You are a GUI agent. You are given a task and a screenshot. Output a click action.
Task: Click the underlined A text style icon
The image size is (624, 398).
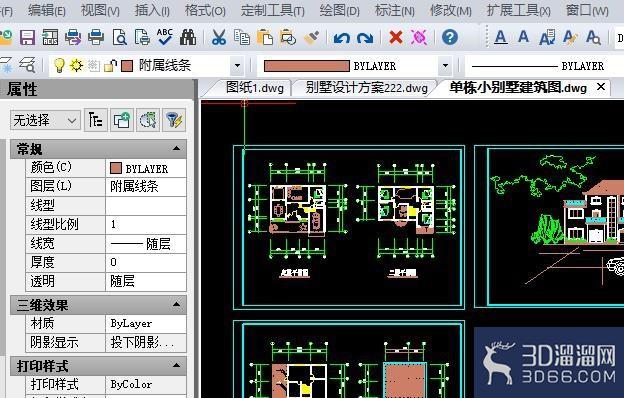pos(501,38)
